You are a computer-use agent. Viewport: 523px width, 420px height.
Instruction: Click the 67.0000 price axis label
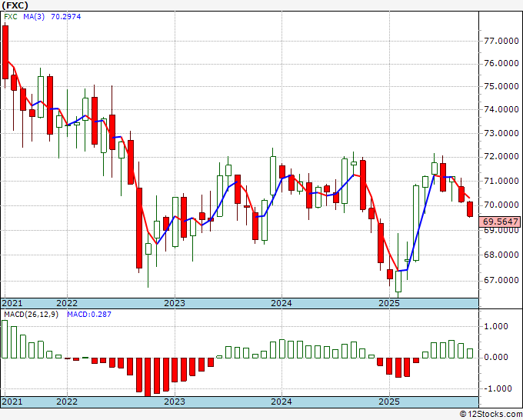[501, 280]
